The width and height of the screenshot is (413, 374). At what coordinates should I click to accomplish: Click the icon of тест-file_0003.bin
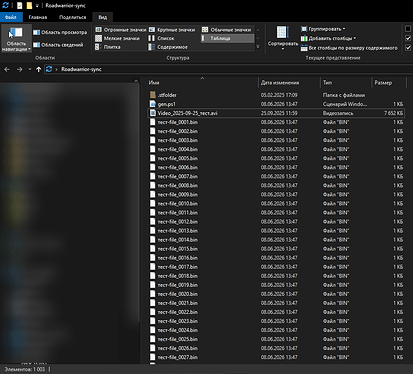point(153,140)
